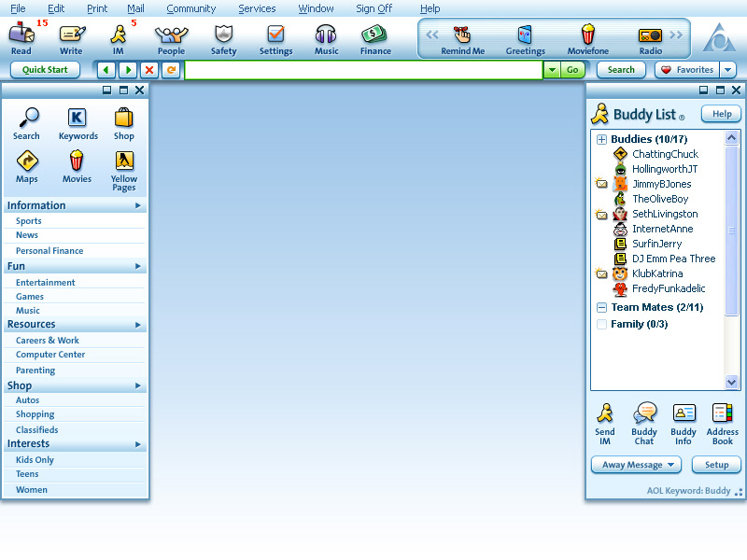The image size is (747, 560).
Task: Click the toolbar Search button
Action: tap(621, 70)
